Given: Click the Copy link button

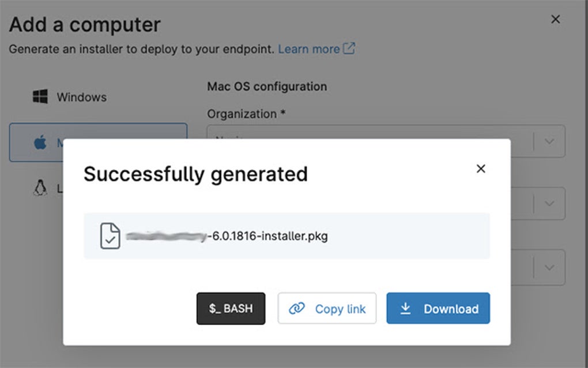Looking at the screenshot, I should pyautogui.click(x=327, y=309).
